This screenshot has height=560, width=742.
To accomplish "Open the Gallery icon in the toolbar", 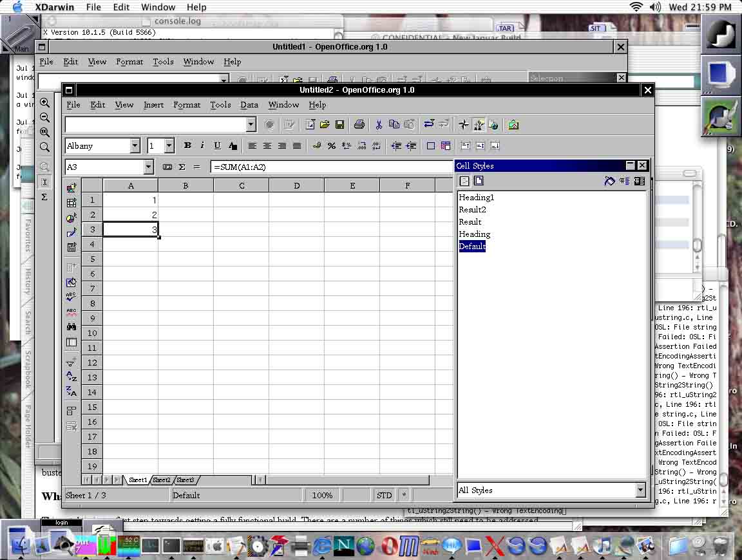I will click(513, 125).
